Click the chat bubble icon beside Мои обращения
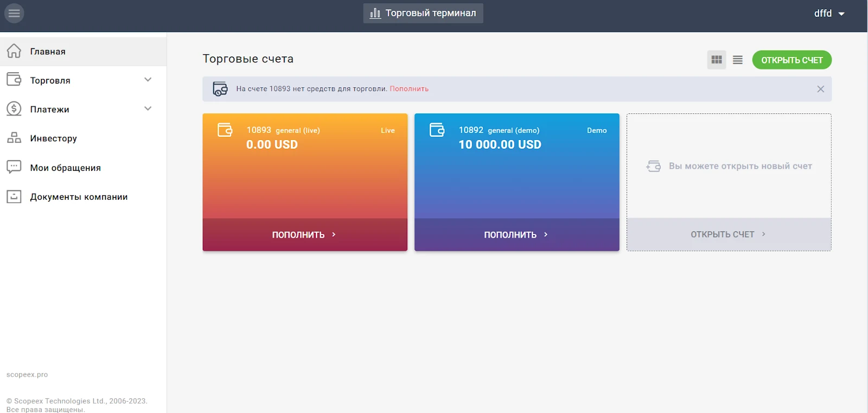The height and width of the screenshot is (413, 868). click(14, 167)
